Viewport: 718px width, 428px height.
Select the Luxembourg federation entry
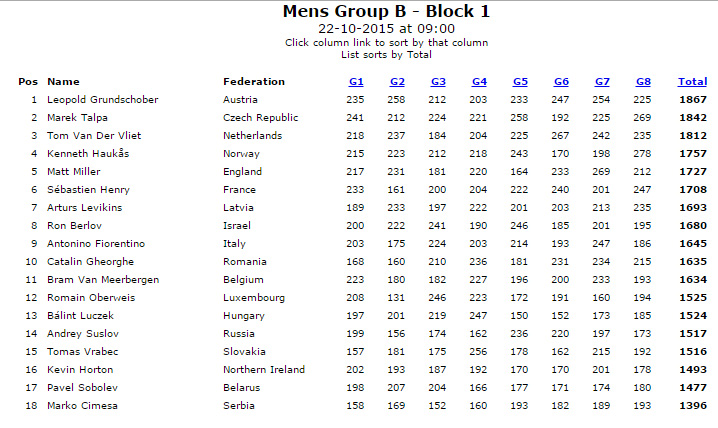254,298
